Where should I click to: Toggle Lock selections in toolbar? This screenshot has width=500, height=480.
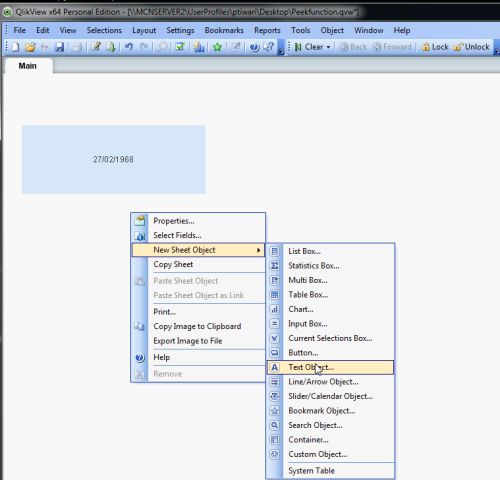point(435,47)
